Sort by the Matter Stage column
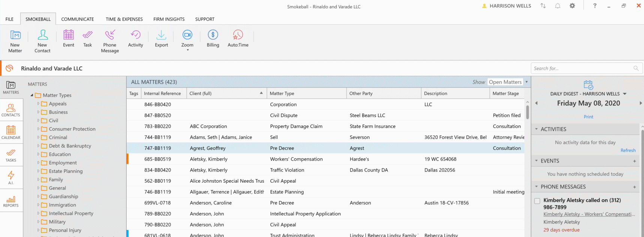 tap(507, 93)
